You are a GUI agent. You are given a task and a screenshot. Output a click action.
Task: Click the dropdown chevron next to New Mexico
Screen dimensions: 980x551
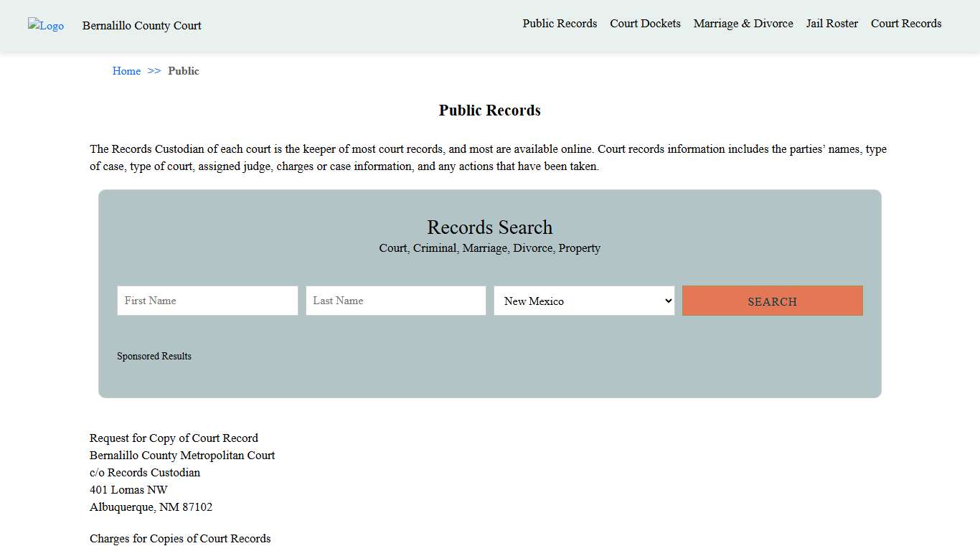666,301
